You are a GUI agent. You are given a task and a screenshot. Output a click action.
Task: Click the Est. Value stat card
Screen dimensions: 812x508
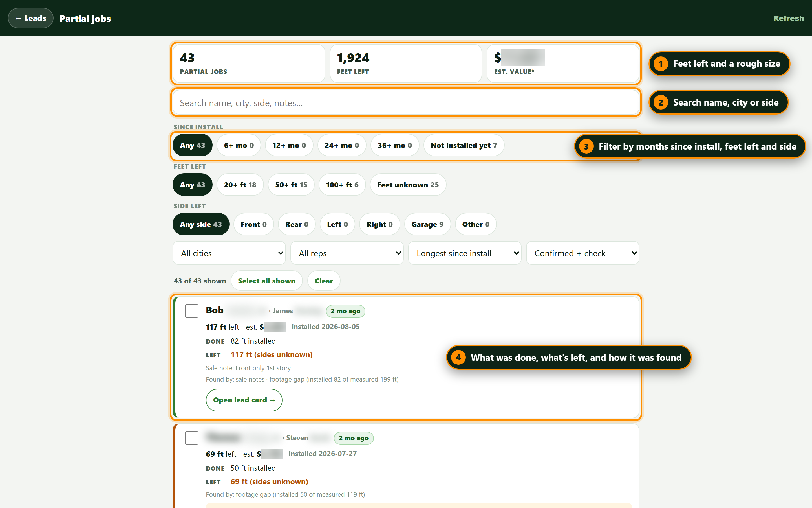(563, 63)
